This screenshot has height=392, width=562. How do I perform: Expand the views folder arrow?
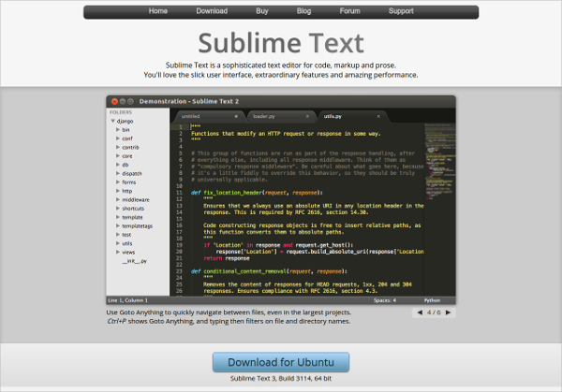click(118, 252)
